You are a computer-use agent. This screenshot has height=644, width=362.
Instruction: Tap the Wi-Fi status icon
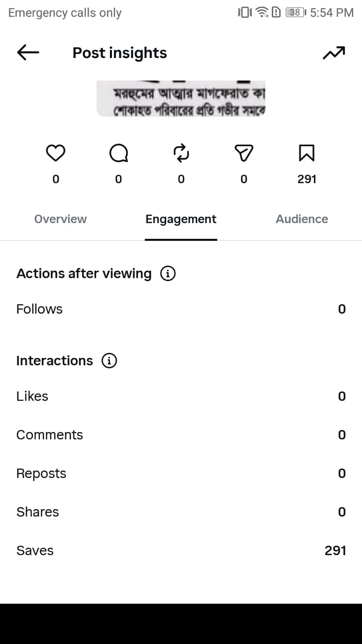point(262,12)
